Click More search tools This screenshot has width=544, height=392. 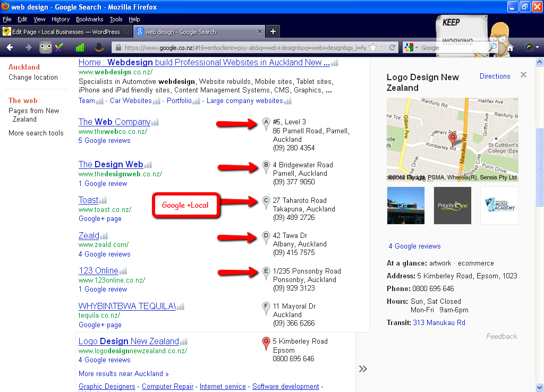coord(36,133)
